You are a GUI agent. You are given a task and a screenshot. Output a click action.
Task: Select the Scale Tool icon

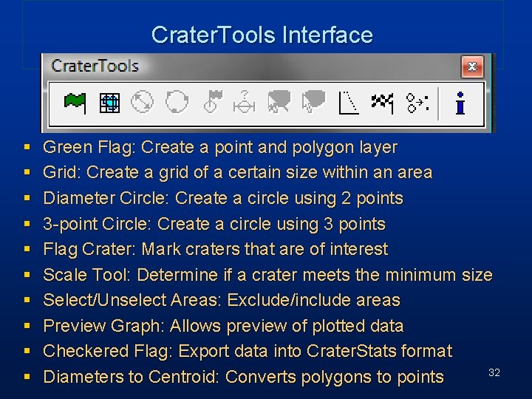245,101
